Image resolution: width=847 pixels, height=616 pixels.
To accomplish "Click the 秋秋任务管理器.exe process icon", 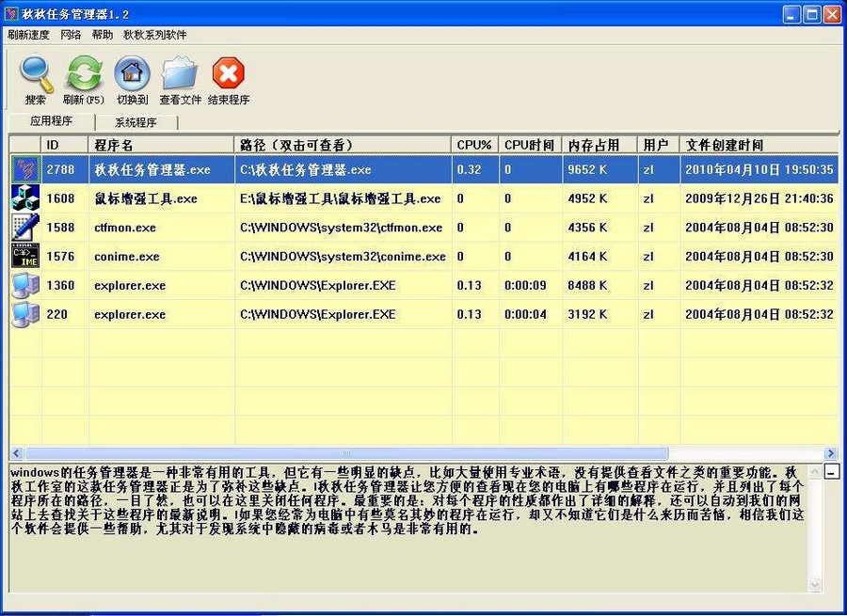I will (24, 169).
